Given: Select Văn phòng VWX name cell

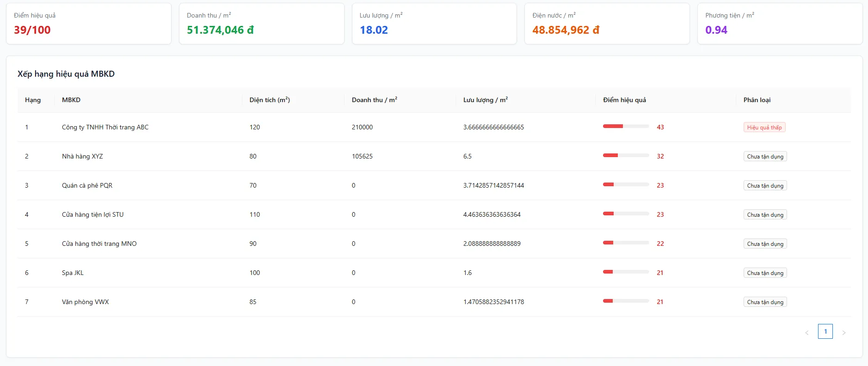Looking at the screenshot, I should 86,302.
